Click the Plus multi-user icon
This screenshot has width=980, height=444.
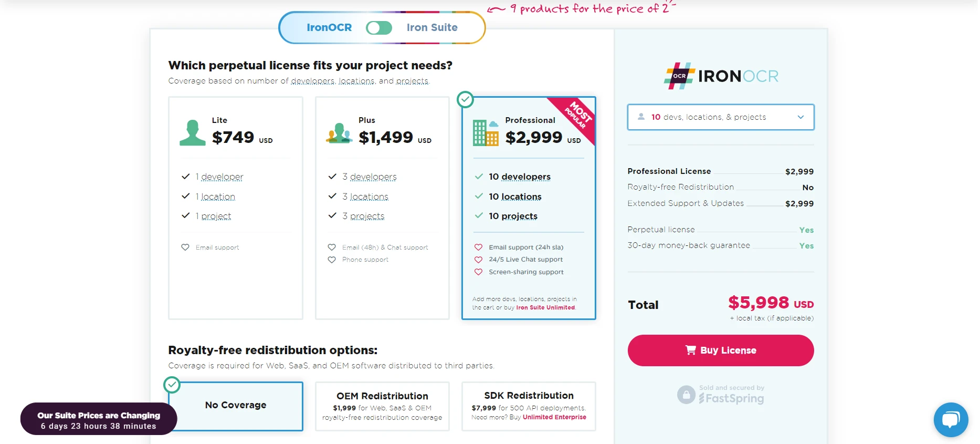pyautogui.click(x=339, y=133)
